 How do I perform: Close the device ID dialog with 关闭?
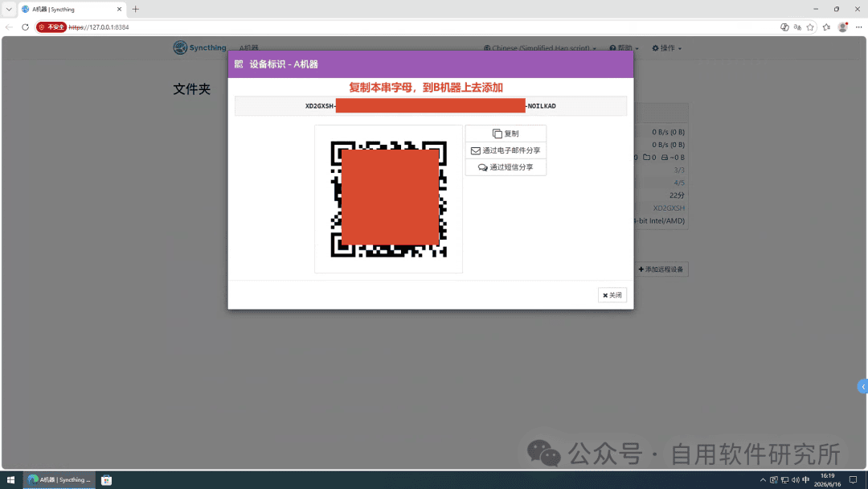[x=612, y=295]
